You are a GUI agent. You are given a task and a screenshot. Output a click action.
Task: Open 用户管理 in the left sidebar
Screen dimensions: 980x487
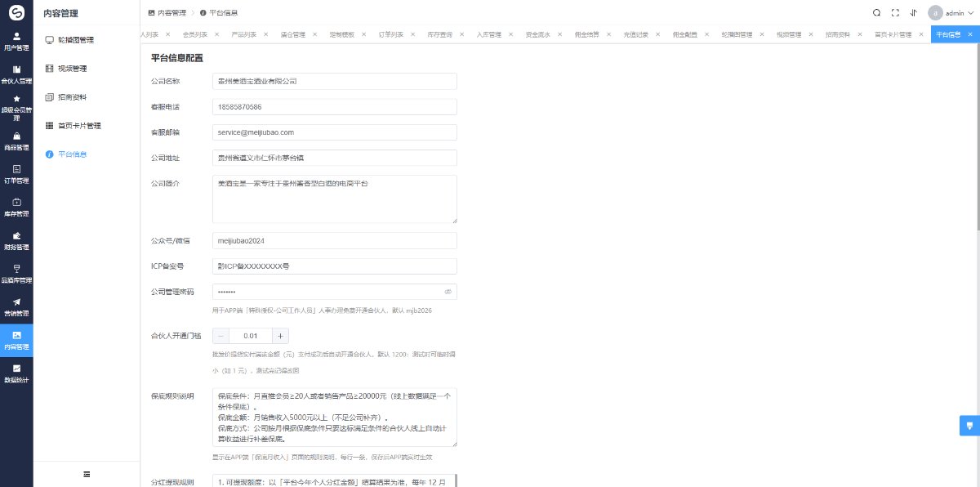tap(16, 42)
